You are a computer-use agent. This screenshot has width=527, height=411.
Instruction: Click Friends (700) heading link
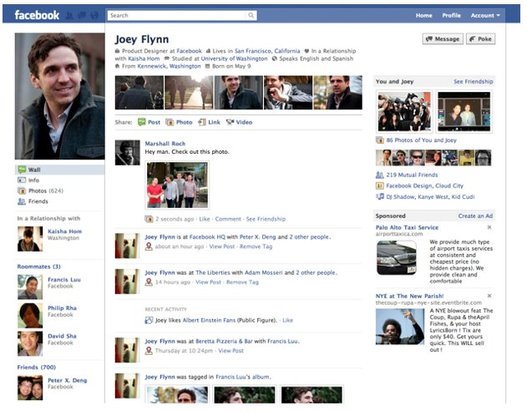click(x=37, y=367)
